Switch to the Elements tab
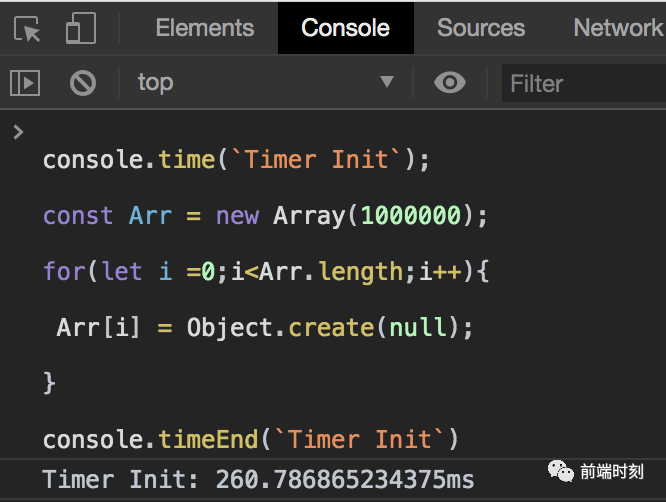Image resolution: width=666 pixels, height=502 pixels. (205, 28)
